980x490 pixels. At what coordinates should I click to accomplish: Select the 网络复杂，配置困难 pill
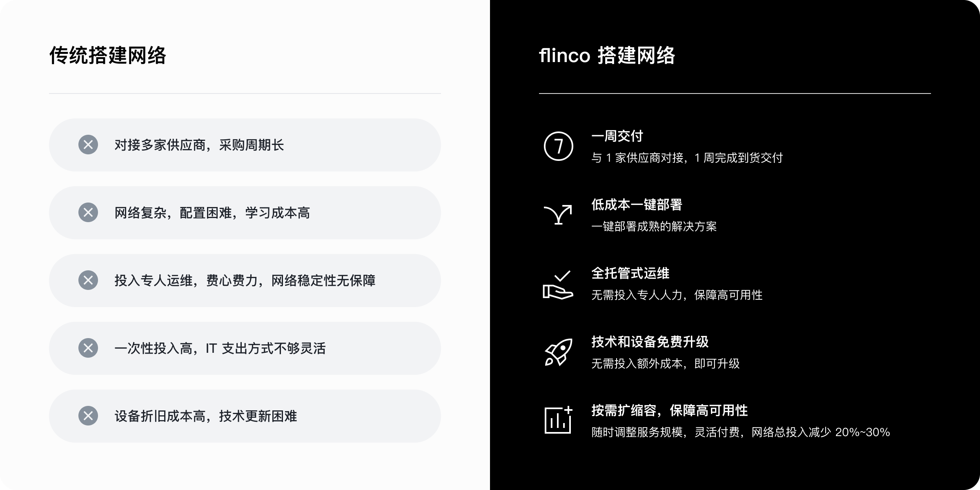[245, 213]
